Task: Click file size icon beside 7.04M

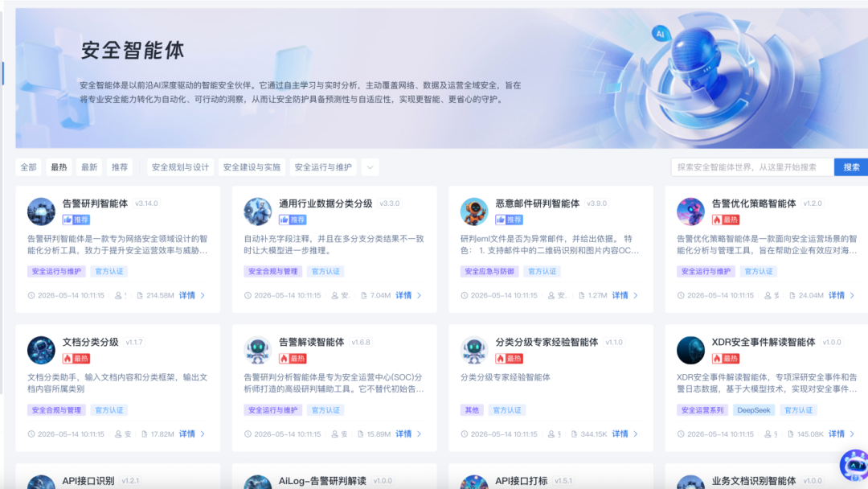Action: click(x=364, y=296)
